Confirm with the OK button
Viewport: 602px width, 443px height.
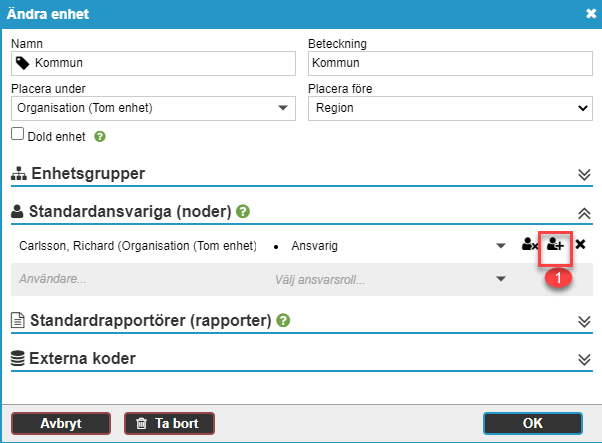coord(533,423)
